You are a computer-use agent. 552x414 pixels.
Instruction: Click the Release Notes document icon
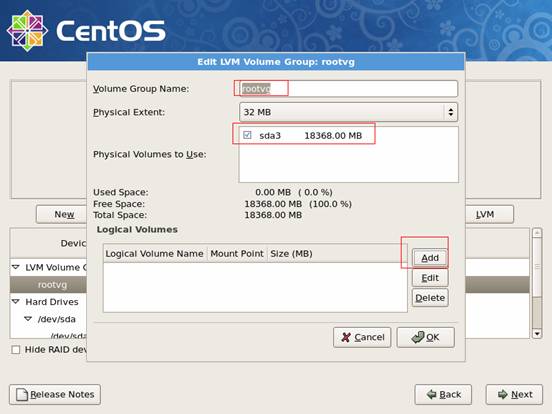[x=22, y=394]
